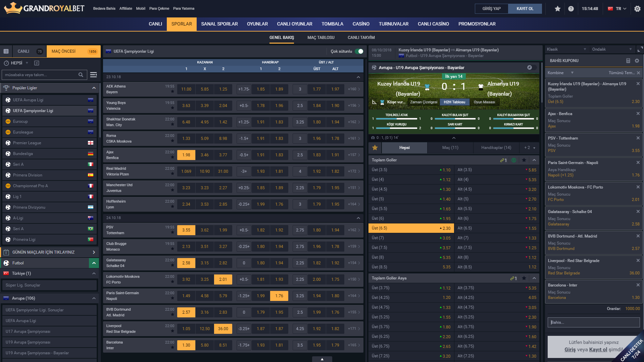This screenshot has width=644, height=362.
Task: Collapse the Popüler Ligler section
Action: (94, 88)
